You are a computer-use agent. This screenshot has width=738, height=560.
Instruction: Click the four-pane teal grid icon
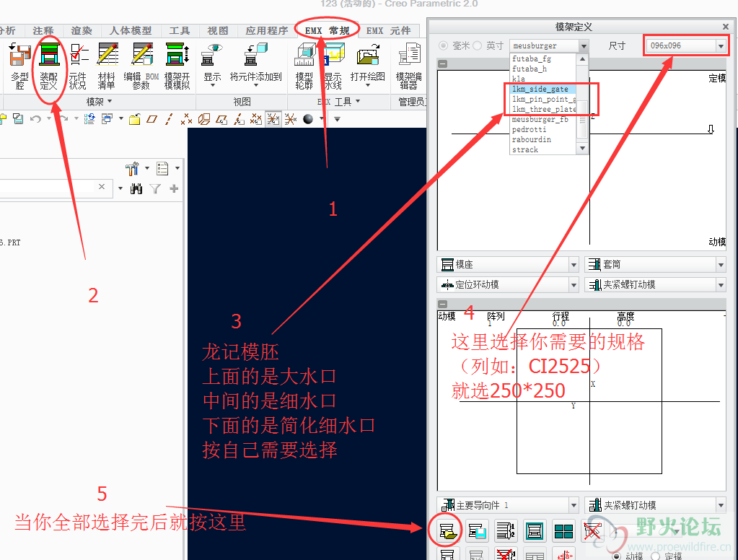click(564, 531)
